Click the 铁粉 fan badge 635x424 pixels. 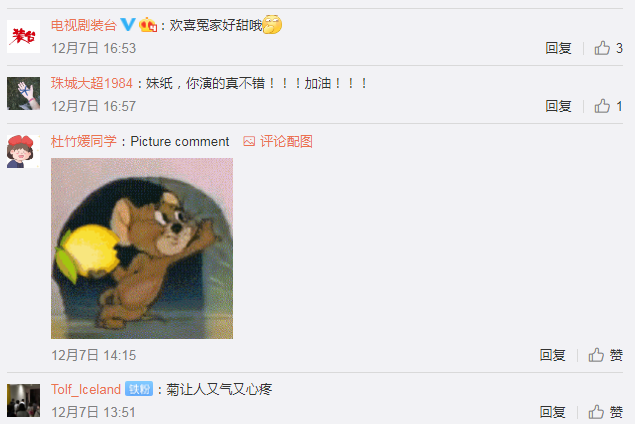click(139, 389)
